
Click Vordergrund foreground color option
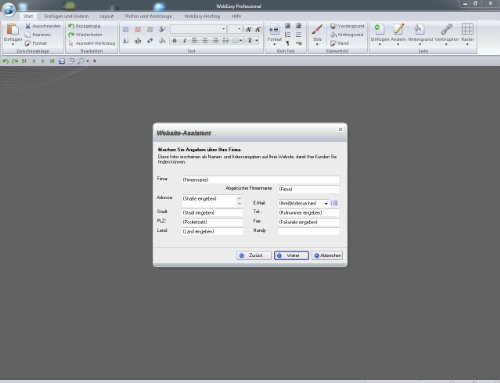tap(347, 26)
